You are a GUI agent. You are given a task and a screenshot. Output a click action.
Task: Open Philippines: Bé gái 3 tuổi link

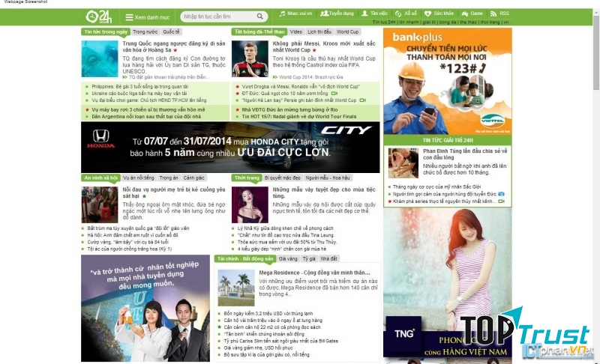click(140, 87)
